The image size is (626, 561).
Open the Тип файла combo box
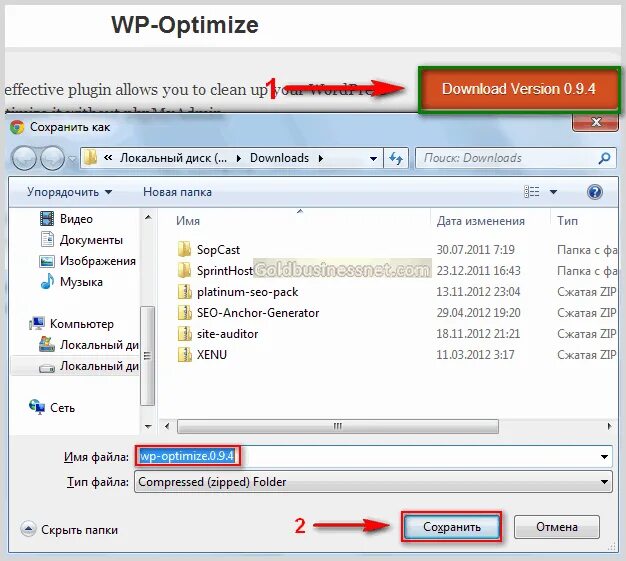click(373, 482)
